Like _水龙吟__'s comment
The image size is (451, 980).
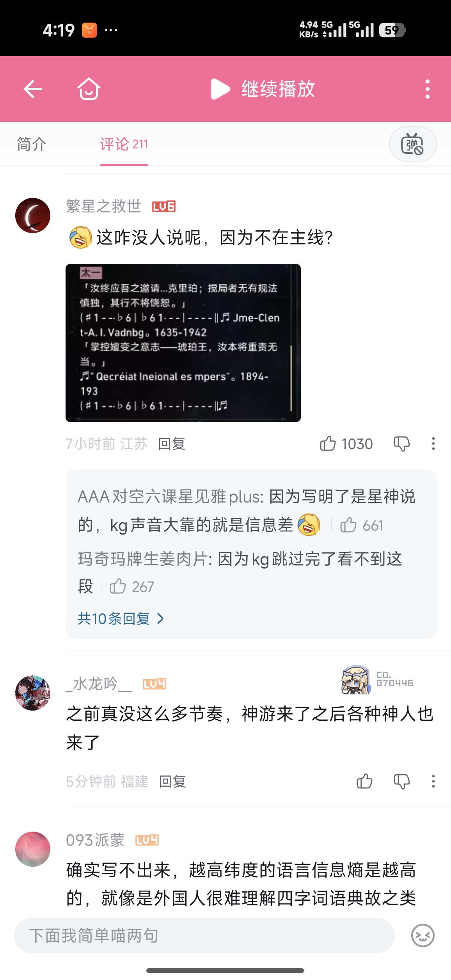click(364, 781)
